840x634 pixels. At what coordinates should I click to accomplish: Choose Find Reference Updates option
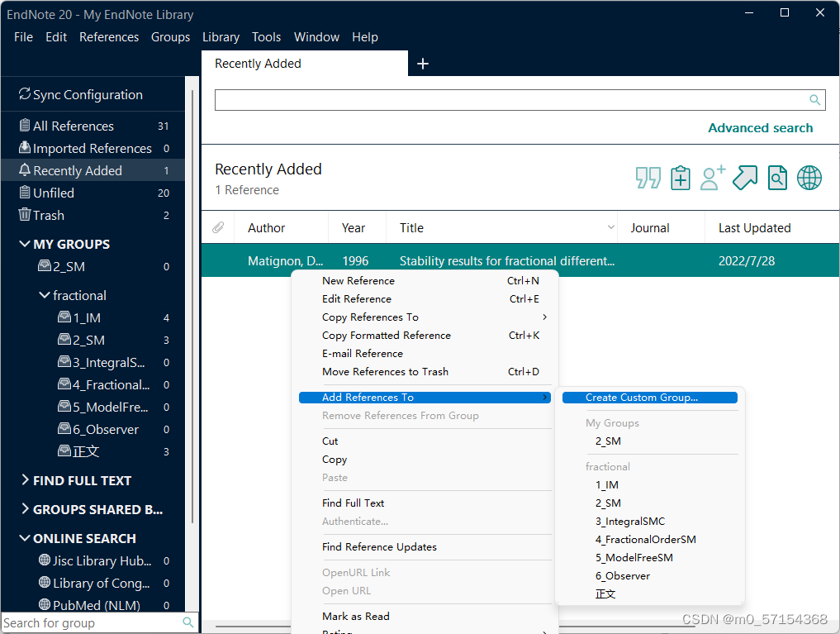[x=426, y=547]
